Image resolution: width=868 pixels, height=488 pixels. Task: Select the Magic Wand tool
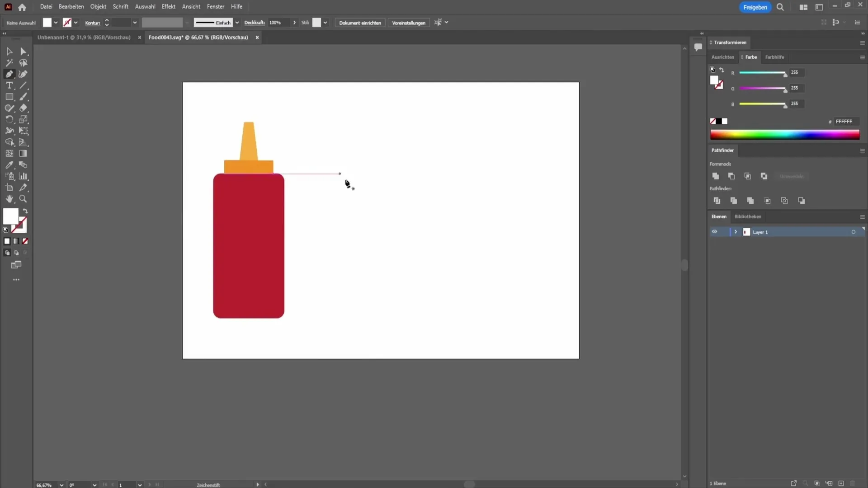[9, 63]
